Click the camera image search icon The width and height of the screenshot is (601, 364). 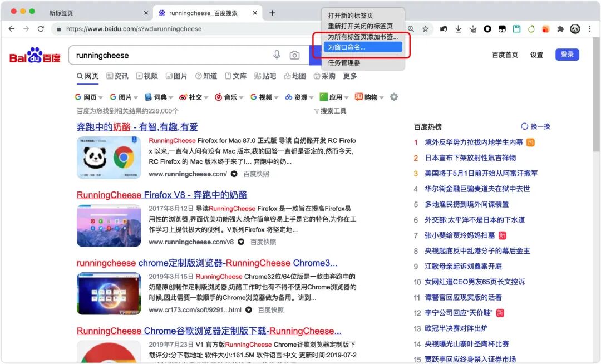pyautogui.click(x=294, y=55)
